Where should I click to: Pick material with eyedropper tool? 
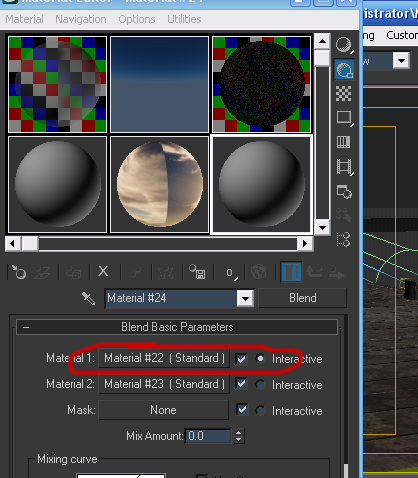89,298
